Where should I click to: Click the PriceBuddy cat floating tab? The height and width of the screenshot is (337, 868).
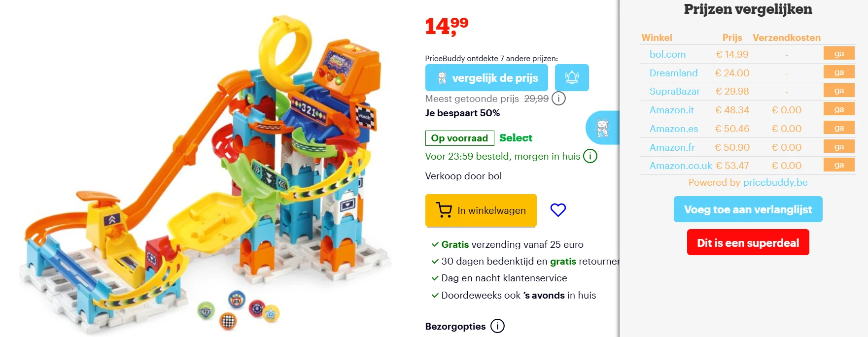[x=602, y=128]
